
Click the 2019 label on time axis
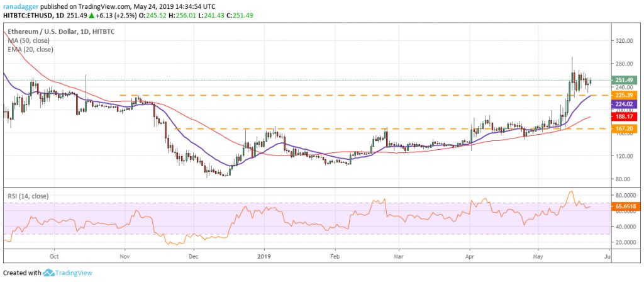[x=264, y=257]
